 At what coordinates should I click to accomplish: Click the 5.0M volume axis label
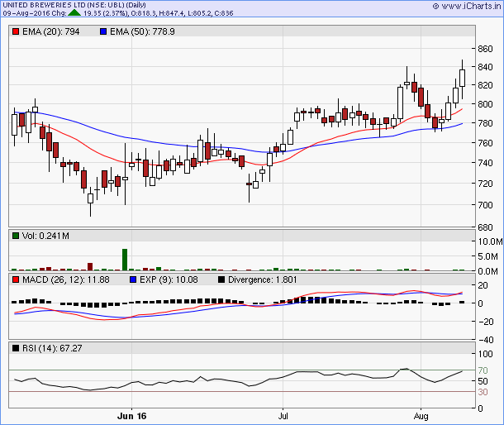coord(488,256)
